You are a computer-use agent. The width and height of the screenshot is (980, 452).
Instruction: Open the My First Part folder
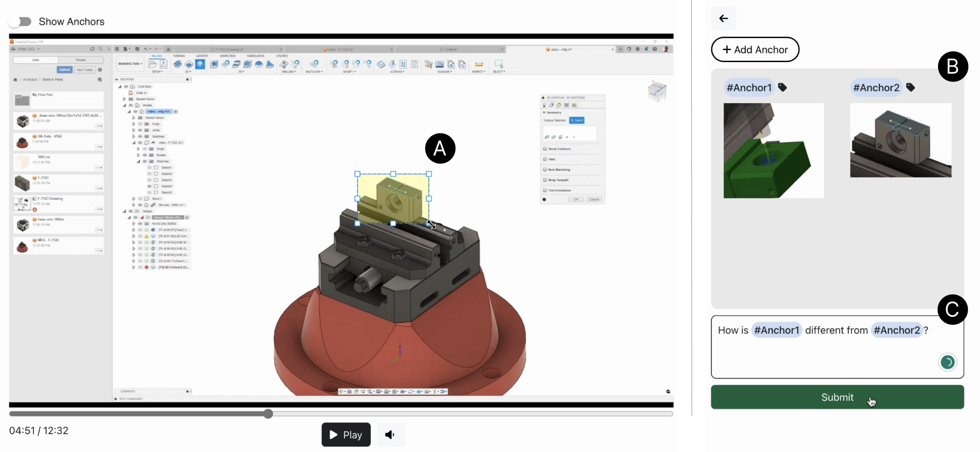tap(59, 100)
